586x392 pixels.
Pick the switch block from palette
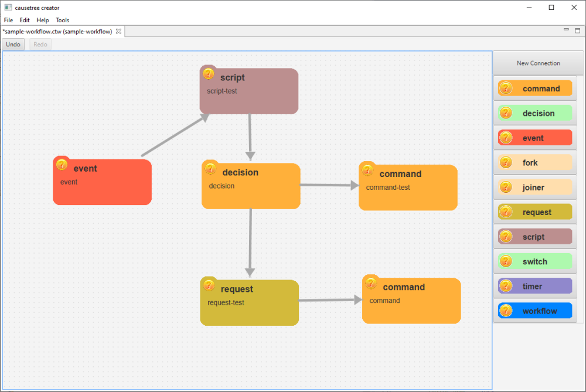(534, 261)
